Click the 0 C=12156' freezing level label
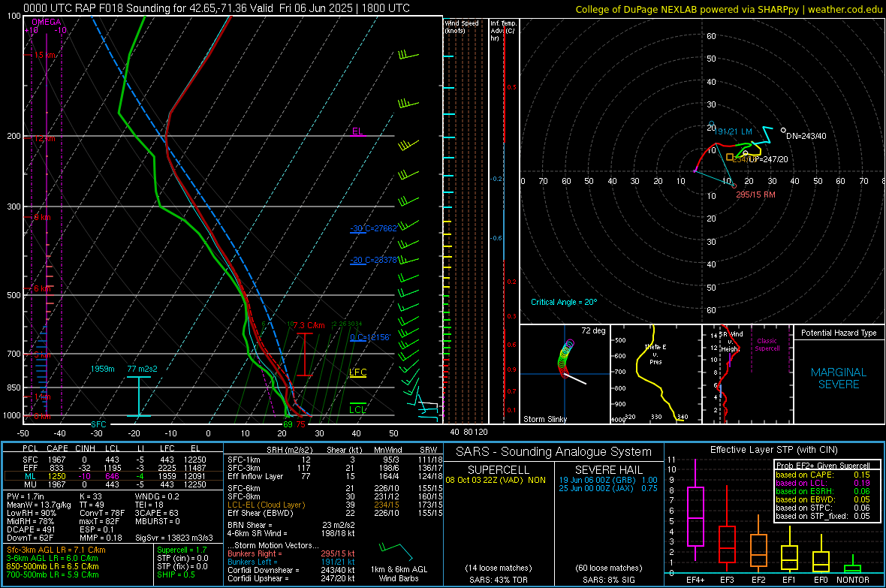 370,337
